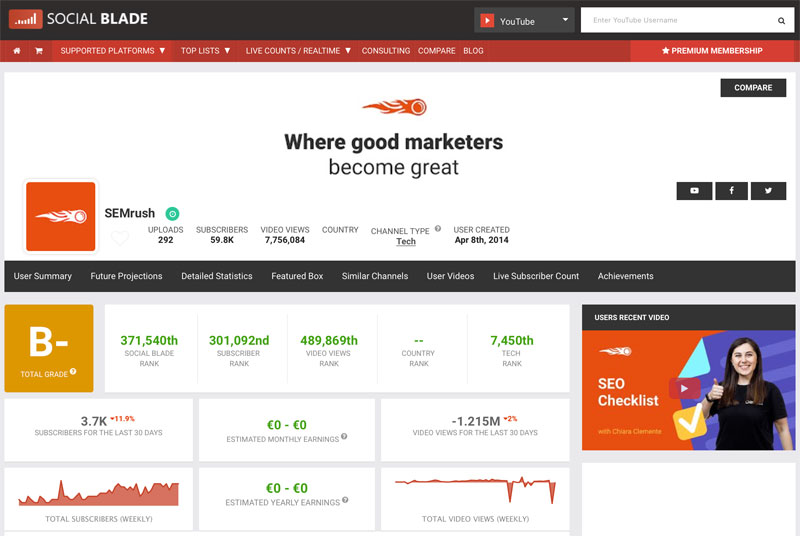Open the Consulting menu item

coord(386,51)
